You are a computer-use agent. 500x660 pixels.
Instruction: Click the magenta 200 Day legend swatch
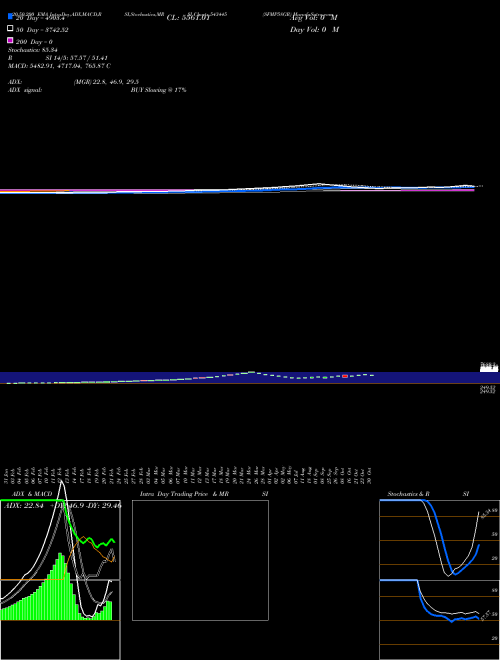coord(10,40)
